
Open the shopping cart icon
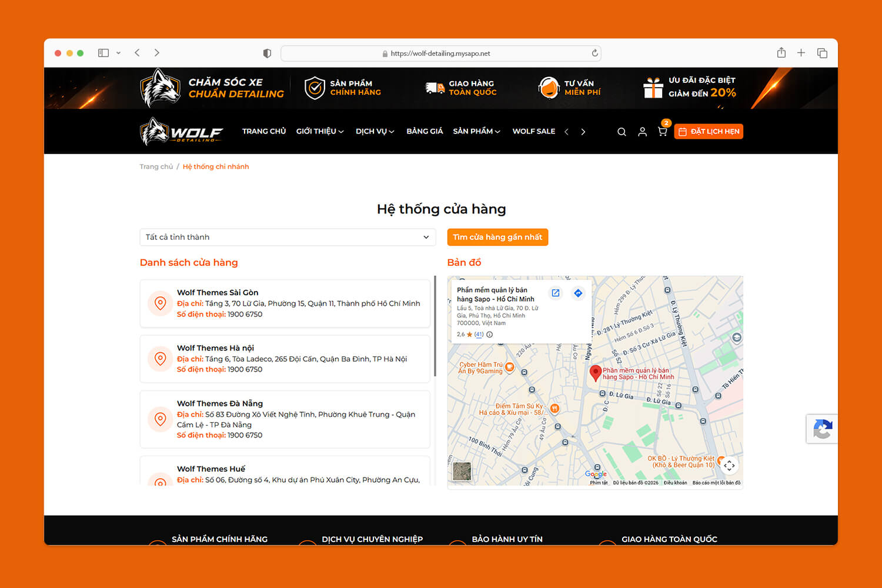[663, 131]
